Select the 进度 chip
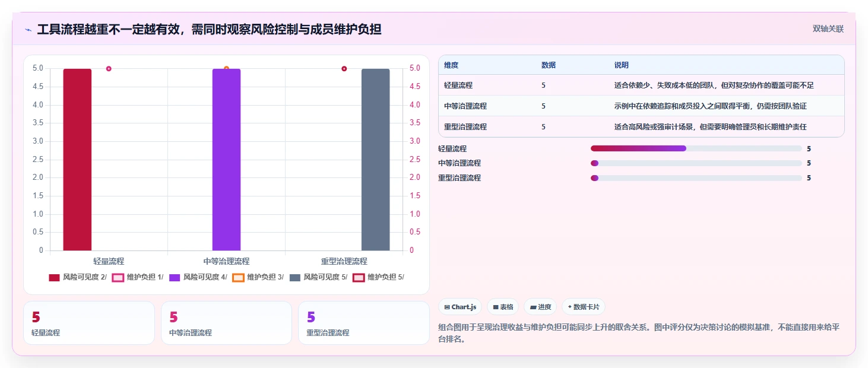Screen dimensions: 868x368 (540, 307)
